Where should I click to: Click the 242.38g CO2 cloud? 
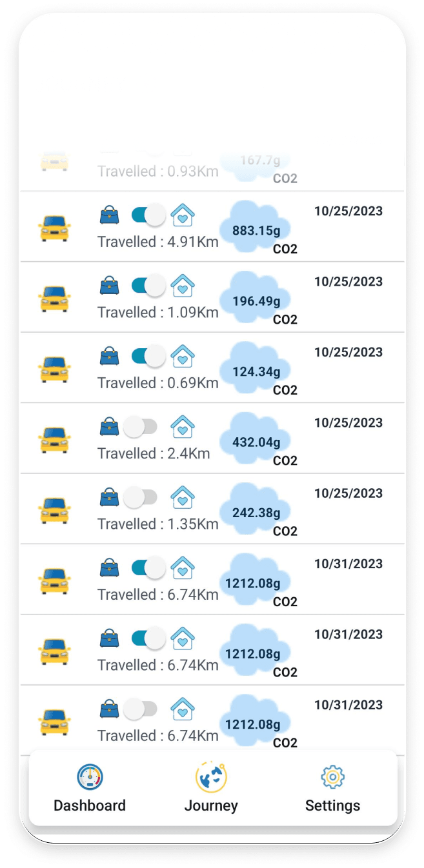pos(256,512)
